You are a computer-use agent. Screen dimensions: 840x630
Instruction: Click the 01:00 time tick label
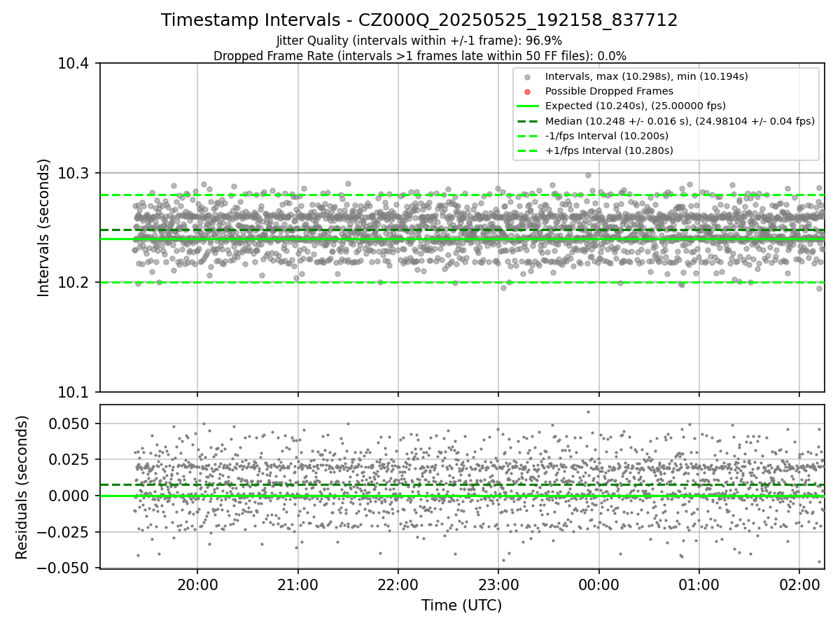click(x=699, y=584)
